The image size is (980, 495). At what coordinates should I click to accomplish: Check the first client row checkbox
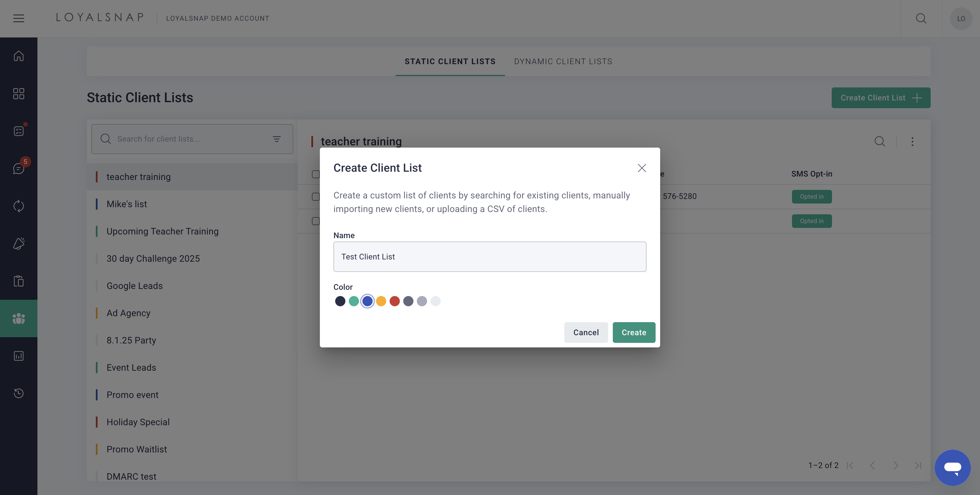coord(316,196)
